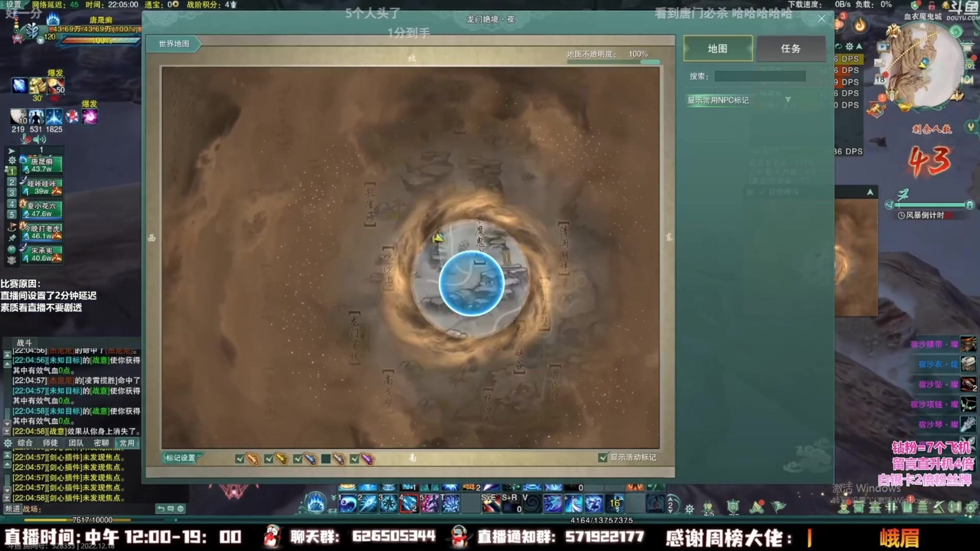The image size is (980, 551).
Task: Click the blue safe zone circle on map
Action: click(471, 283)
